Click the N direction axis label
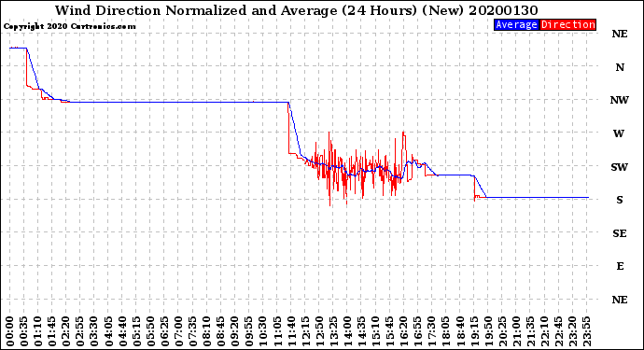 tap(620, 67)
